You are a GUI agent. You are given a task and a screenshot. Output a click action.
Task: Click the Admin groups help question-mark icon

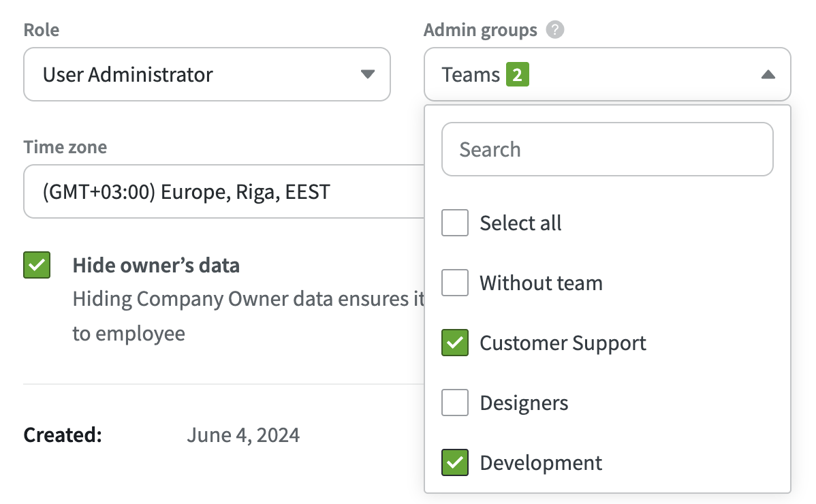(555, 30)
